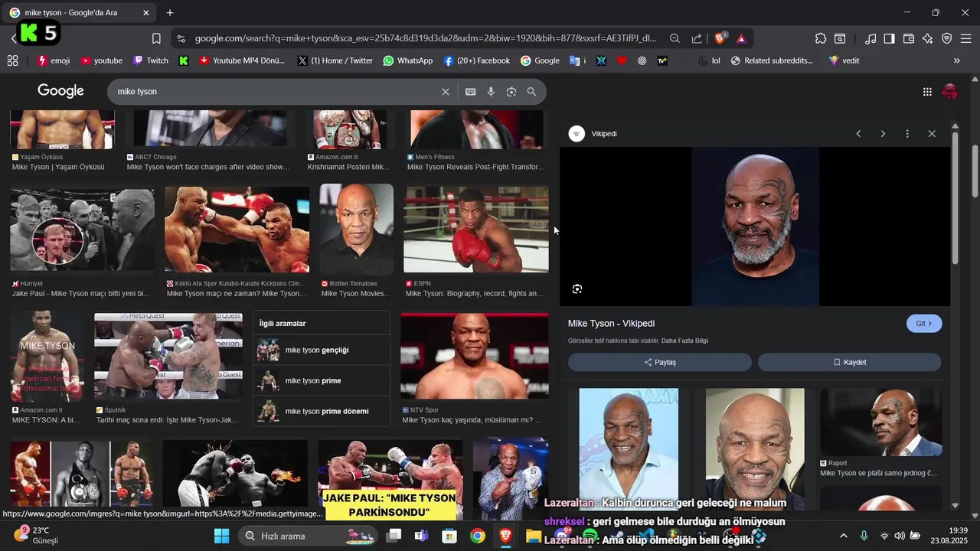
Task: Open the volume control in the system tray
Action: 900,536
